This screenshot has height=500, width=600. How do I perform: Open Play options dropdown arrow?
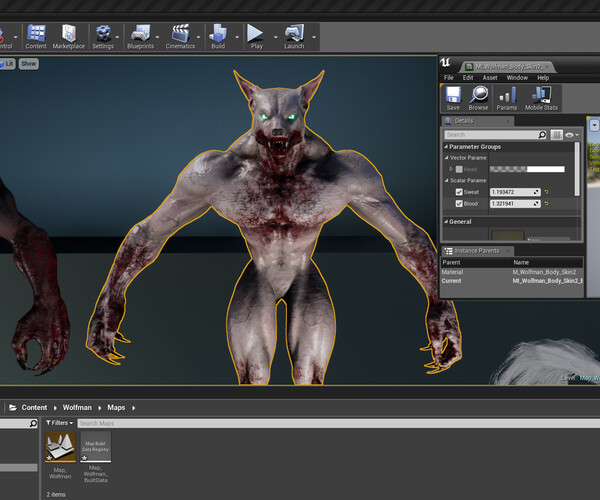click(x=276, y=37)
